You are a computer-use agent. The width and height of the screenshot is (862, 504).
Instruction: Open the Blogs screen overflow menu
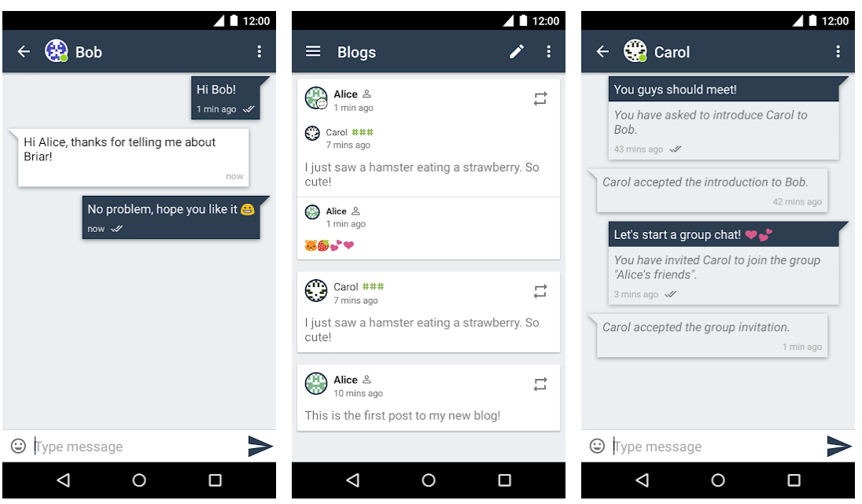(549, 52)
